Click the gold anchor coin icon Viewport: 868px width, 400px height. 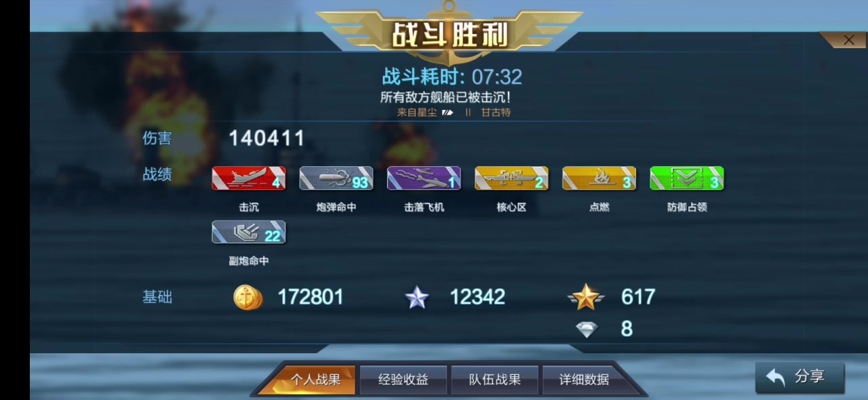coord(248,297)
